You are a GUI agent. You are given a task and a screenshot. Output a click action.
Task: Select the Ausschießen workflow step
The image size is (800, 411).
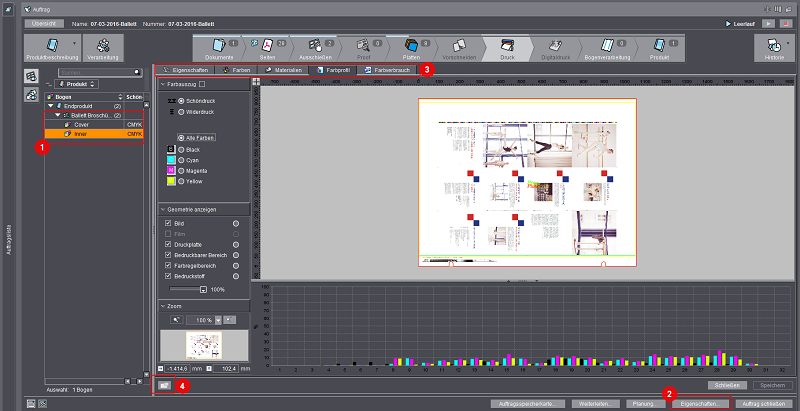point(317,46)
